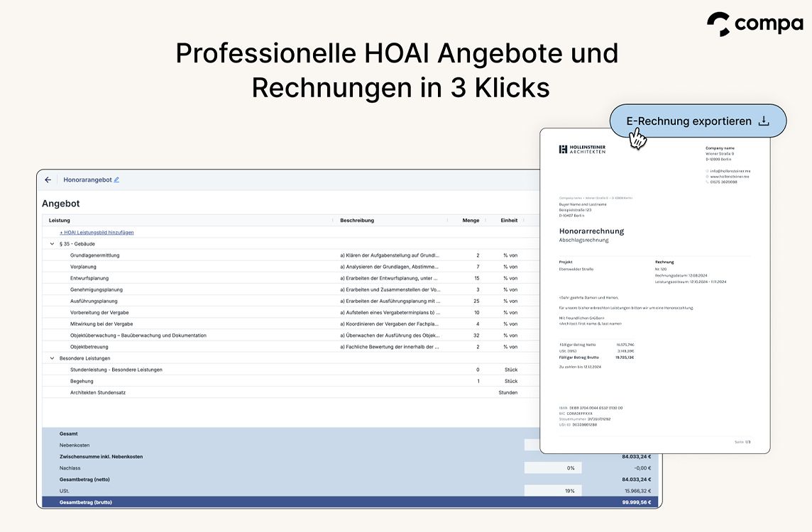Click the pencil edit icon next to Honorarangebot

tap(116, 180)
